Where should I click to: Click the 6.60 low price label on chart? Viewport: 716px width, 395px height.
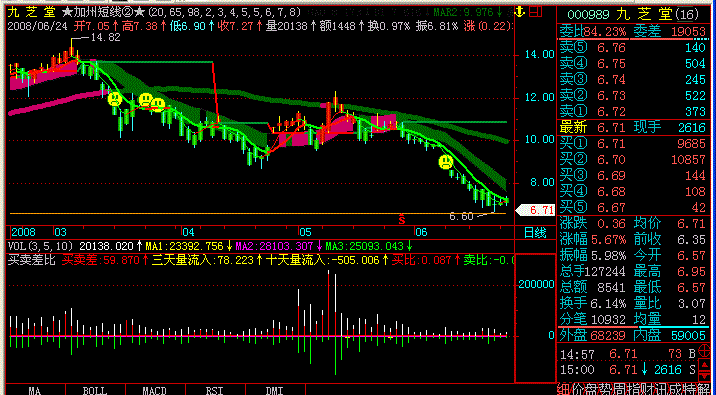461,217
